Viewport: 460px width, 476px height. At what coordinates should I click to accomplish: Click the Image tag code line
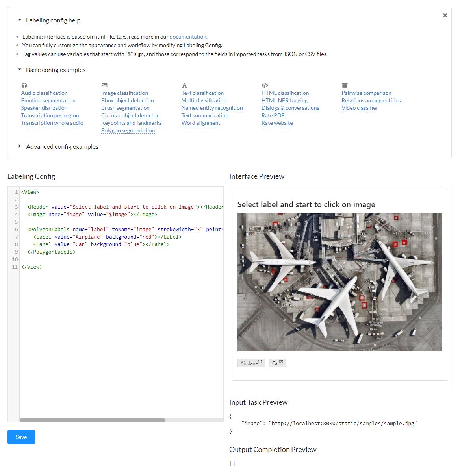coord(92,215)
